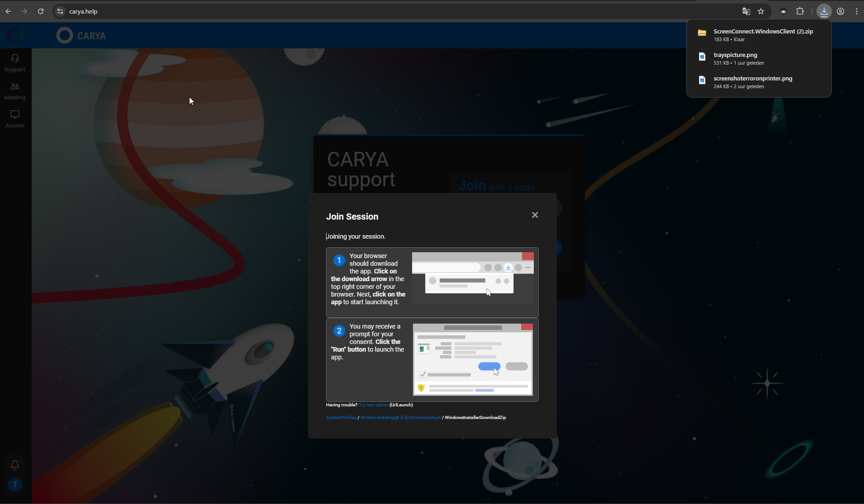The image size is (864, 504).
Task: View site information icon in address bar
Action: pos(60,11)
